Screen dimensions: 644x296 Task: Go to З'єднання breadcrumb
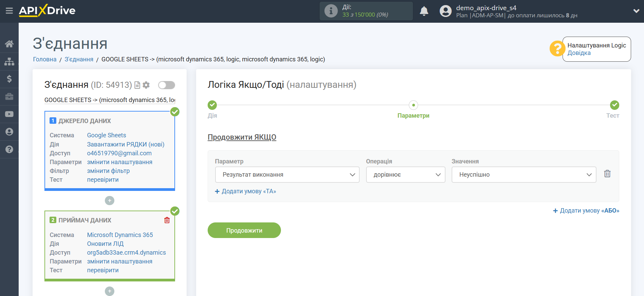click(x=79, y=59)
